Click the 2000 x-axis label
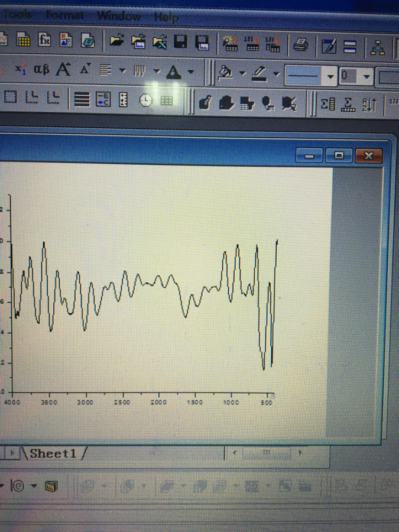This screenshot has width=399, height=532. (158, 403)
